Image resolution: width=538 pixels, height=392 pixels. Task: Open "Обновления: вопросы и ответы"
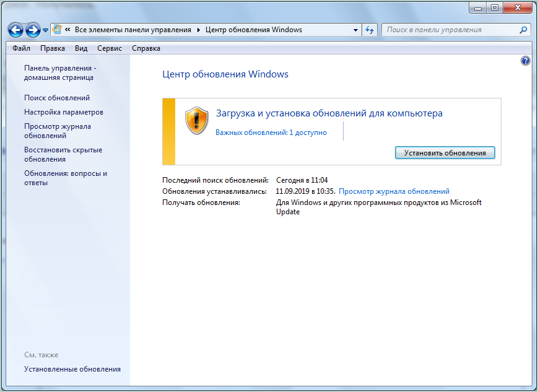coord(66,178)
